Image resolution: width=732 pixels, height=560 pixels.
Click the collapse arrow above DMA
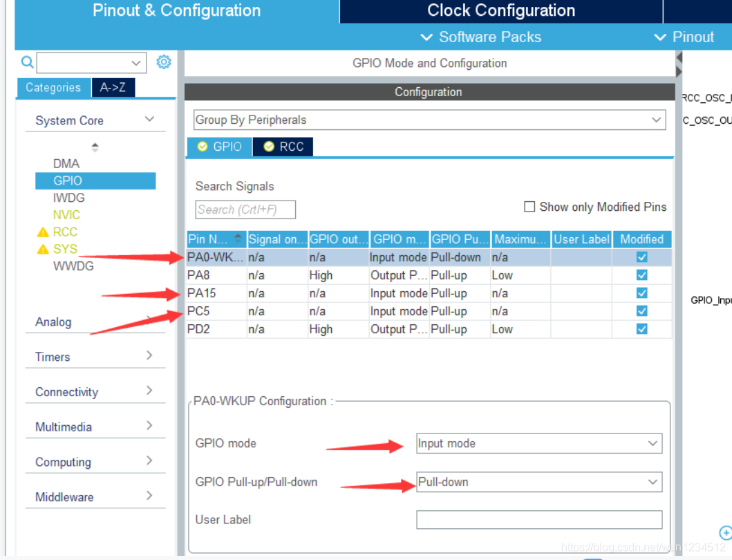tap(95, 147)
